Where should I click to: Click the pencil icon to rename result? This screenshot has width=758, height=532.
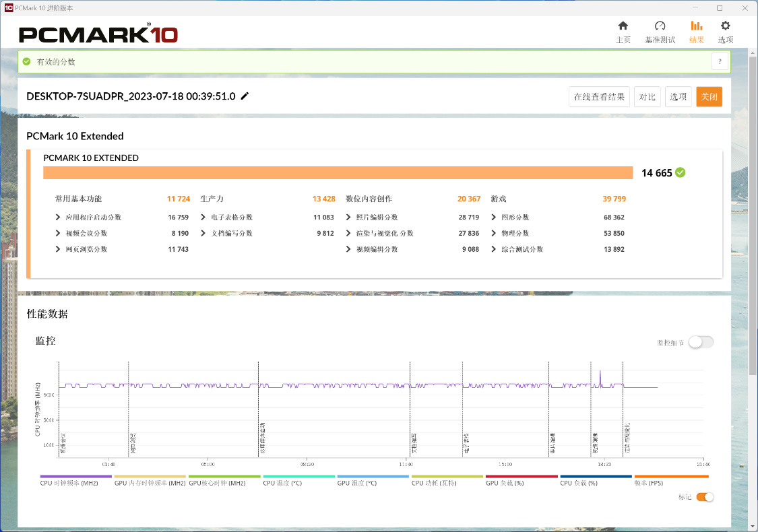coord(245,96)
